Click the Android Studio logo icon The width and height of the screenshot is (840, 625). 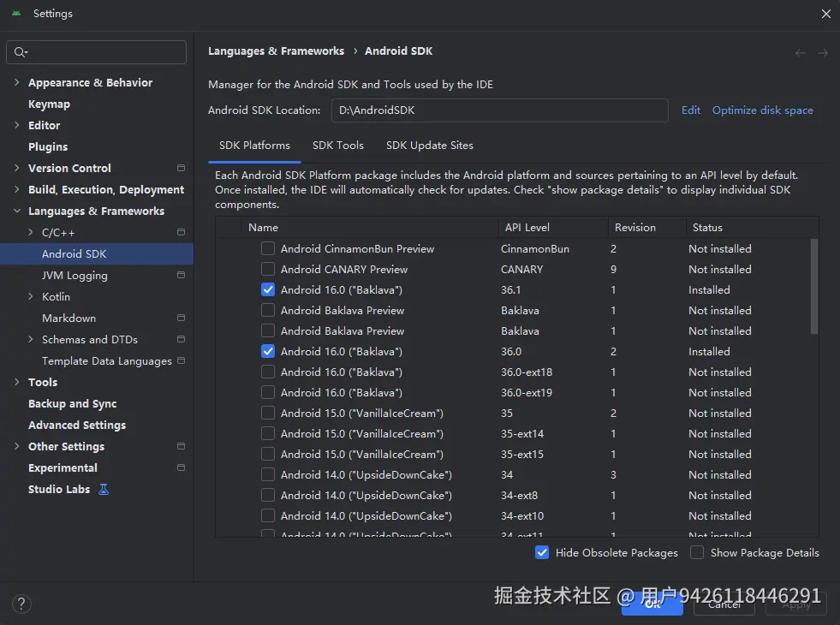[x=16, y=14]
